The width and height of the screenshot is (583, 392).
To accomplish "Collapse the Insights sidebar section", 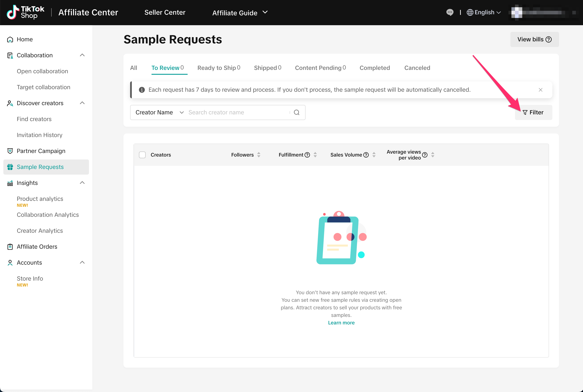I will pyautogui.click(x=82, y=183).
